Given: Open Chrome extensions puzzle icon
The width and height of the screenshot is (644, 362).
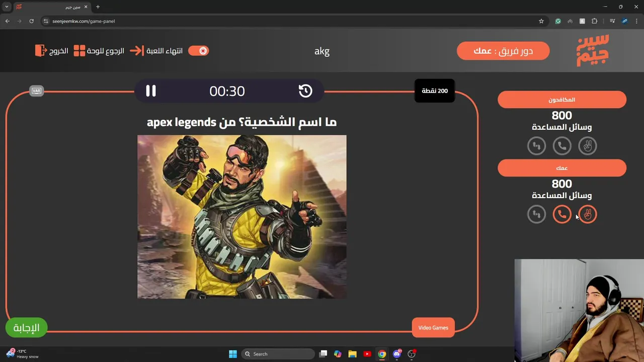Looking at the screenshot, I should point(595,21).
